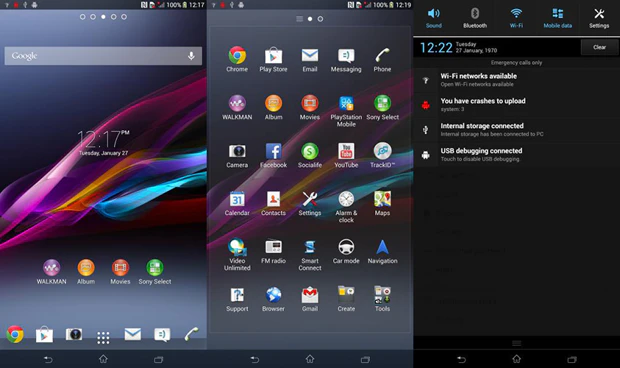Viewport: 620px width, 368px height.
Task: Open Settings in the app drawer
Action: coord(310,203)
